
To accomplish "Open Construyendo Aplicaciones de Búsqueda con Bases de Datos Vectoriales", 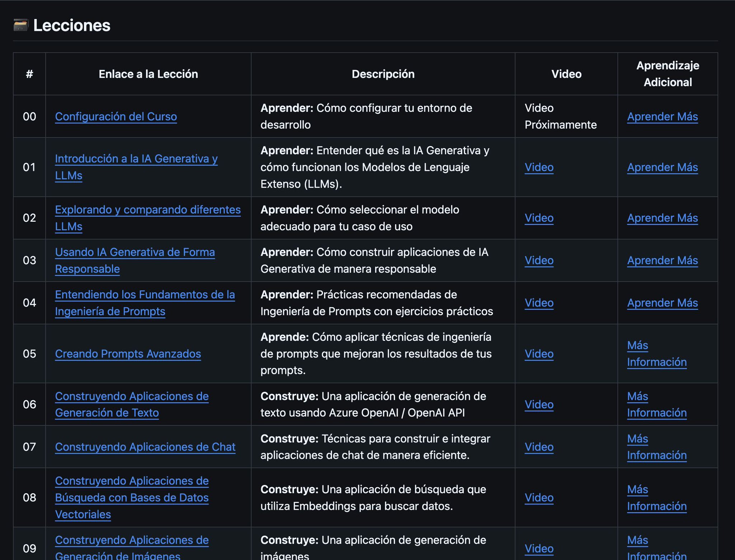I will [132, 498].
